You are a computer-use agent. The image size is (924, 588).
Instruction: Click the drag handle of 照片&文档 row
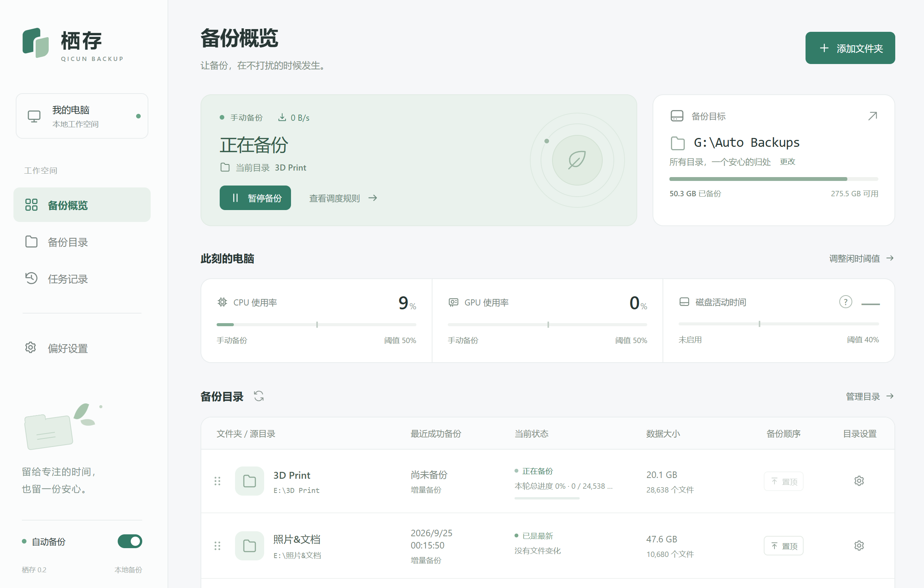pos(217,546)
